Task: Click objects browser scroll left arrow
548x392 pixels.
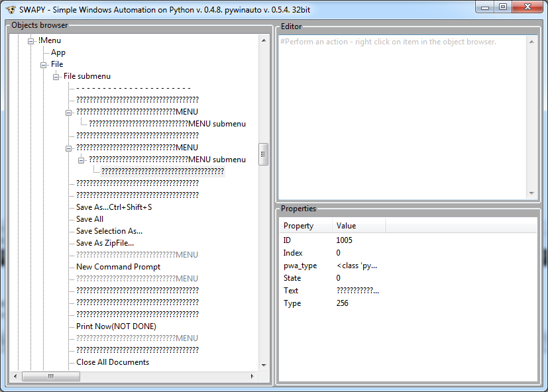Action: (x=15, y=376)
